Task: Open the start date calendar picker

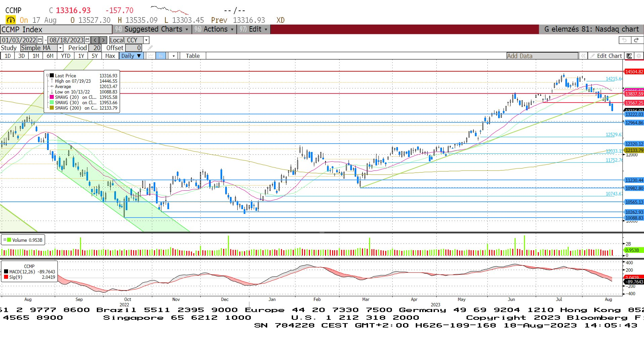Action: tap(40, 40)
